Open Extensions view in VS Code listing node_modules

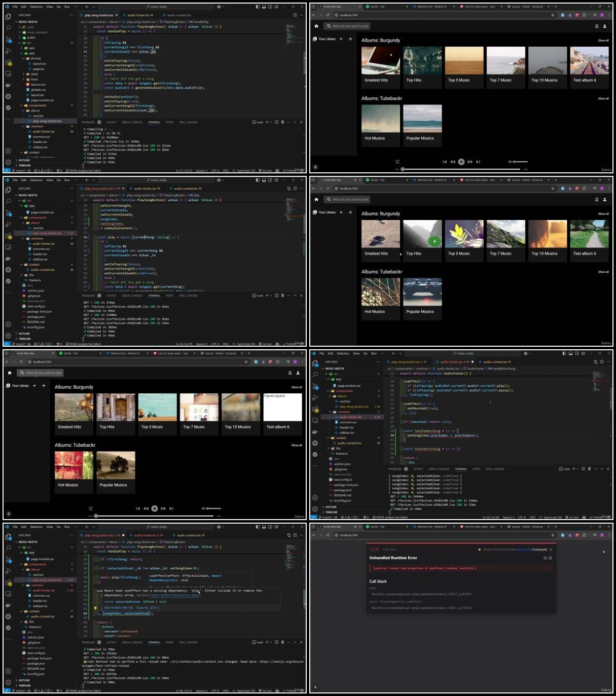[8, 62]
